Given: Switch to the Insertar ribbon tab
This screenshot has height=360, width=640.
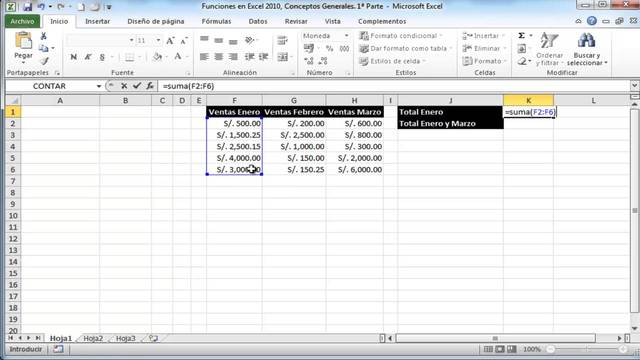Looking at the screenshot, I should click(98, 21).
